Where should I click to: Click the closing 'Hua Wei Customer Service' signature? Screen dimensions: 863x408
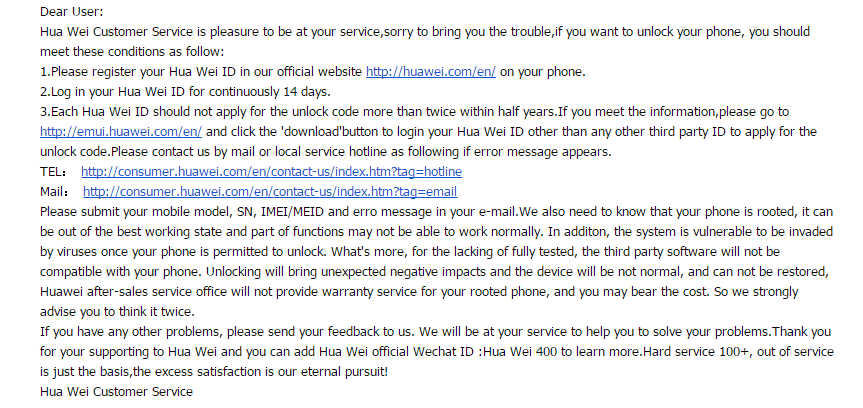coord(116,392)
